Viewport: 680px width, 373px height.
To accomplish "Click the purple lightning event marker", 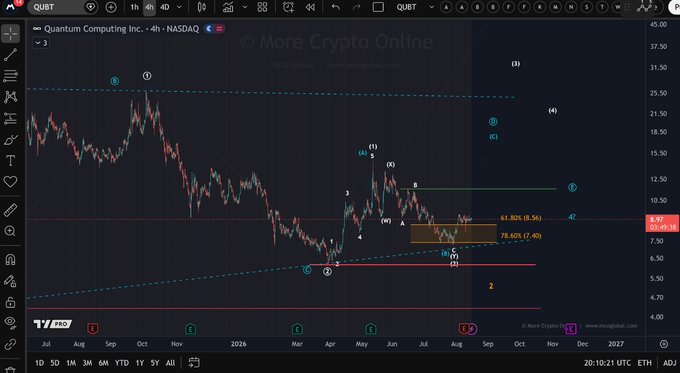I will (x=472, y=329).
